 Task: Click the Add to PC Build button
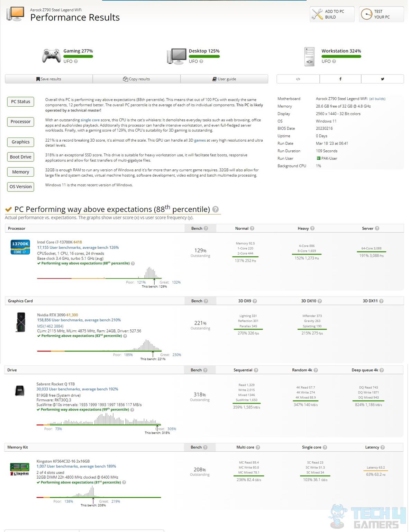[332, 14]
